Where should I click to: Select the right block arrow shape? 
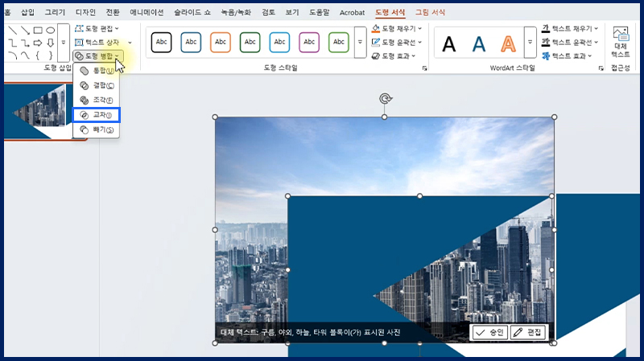38,43
